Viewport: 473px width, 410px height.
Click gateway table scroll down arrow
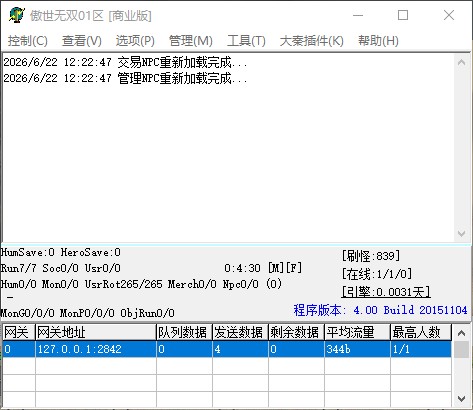pos(462,398)
